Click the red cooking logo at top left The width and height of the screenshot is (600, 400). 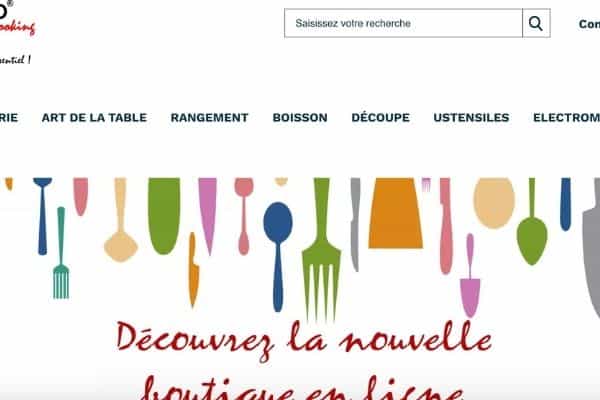pos(17,19)
